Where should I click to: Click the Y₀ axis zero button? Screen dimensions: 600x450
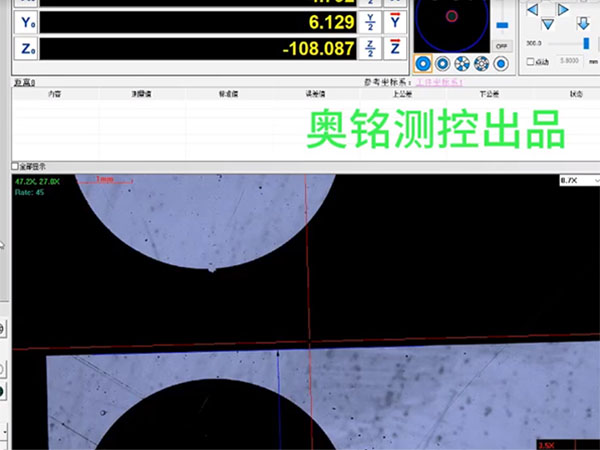(x=26, y=22)
